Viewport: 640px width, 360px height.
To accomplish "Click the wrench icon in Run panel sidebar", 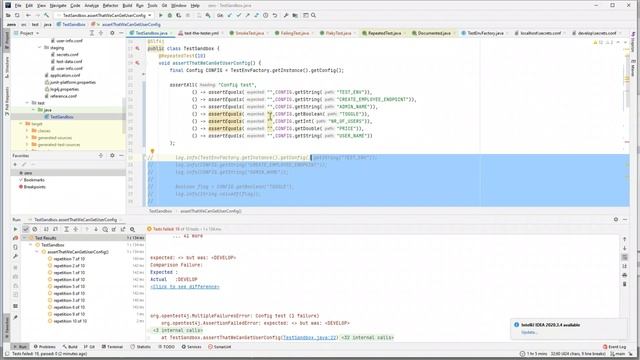I will tap(16, 256).
